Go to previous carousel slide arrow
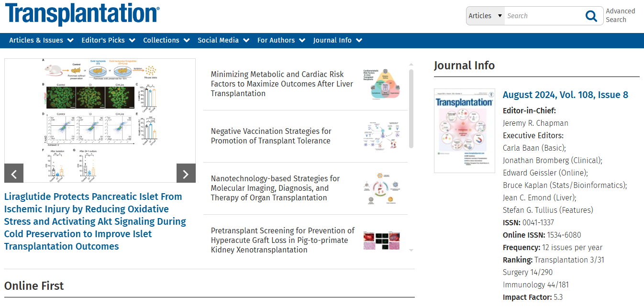644x307 pixels. pyautogui.click(x=14, y=173)
